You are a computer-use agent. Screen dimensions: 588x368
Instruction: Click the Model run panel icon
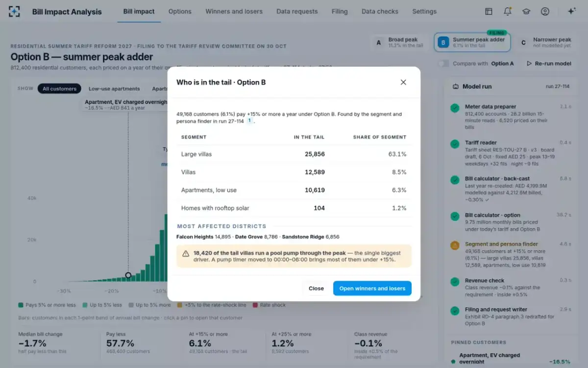[x=456, y=86]
